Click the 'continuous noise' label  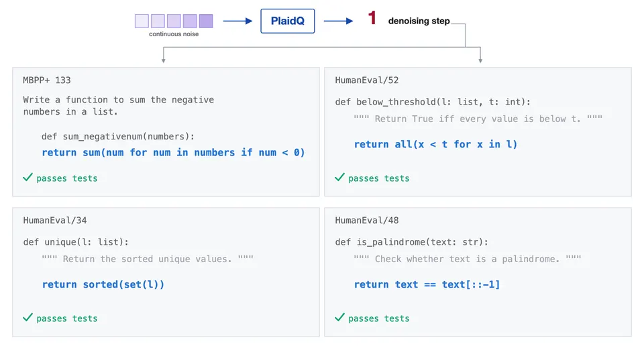point(174,34)
